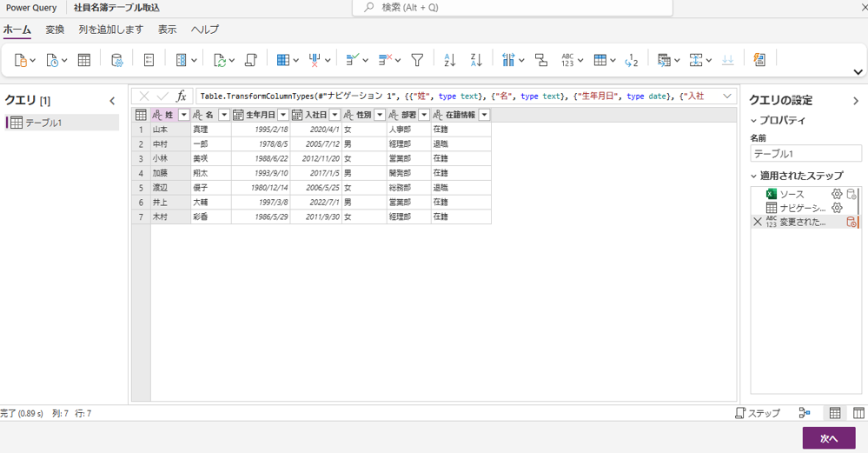Toggle the ステップ script view button

point(758,413)
